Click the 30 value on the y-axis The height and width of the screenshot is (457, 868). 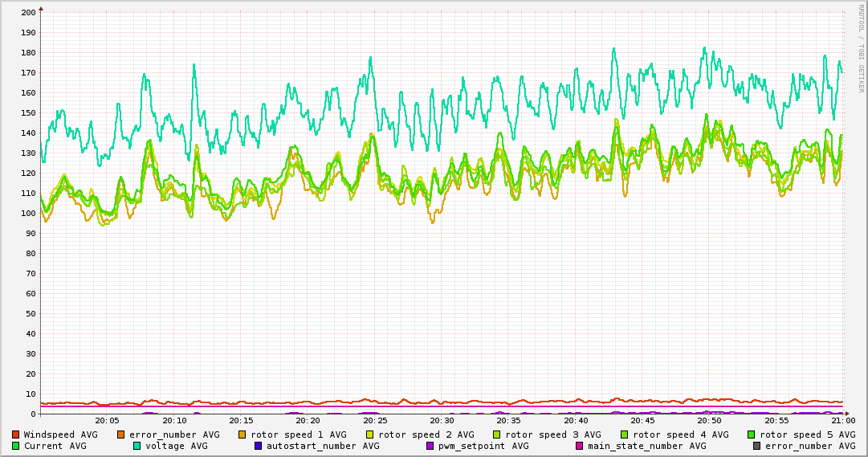31,354
